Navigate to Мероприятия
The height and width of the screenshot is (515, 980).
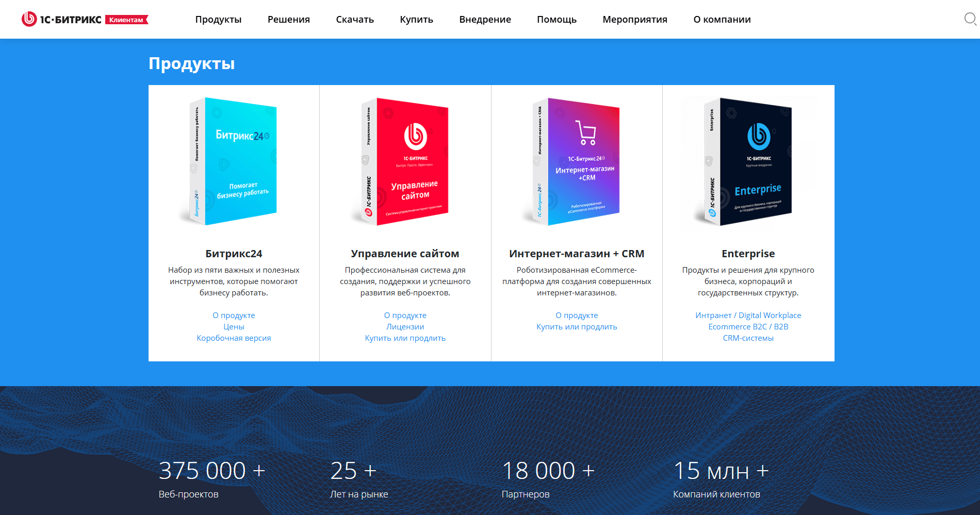click(634, 20)
